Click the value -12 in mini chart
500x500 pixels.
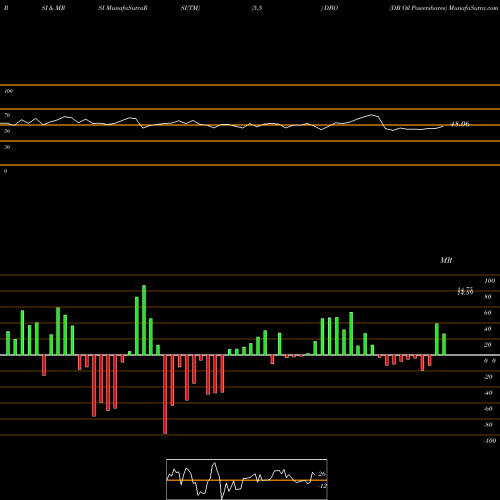[322, 486]
